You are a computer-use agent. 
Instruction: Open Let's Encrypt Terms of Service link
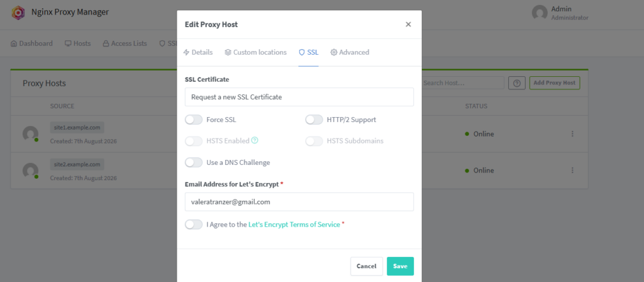(x=294, y=225)
